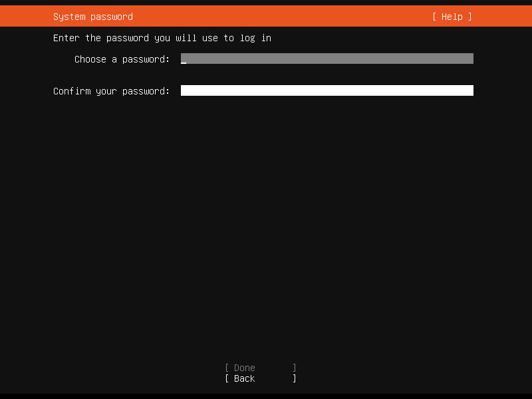Focus the Choose a password field
This screenshot has width=532, height=399.
(327, 59)
